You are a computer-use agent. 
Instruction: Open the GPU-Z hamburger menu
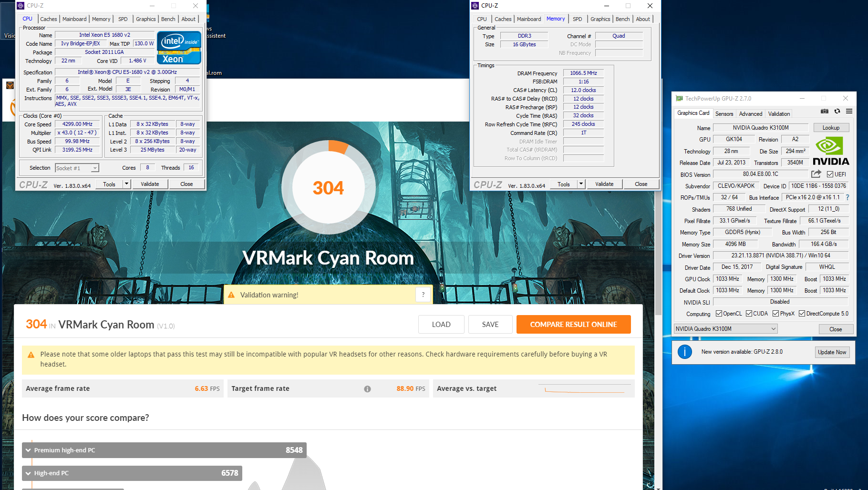click(849, 111)
